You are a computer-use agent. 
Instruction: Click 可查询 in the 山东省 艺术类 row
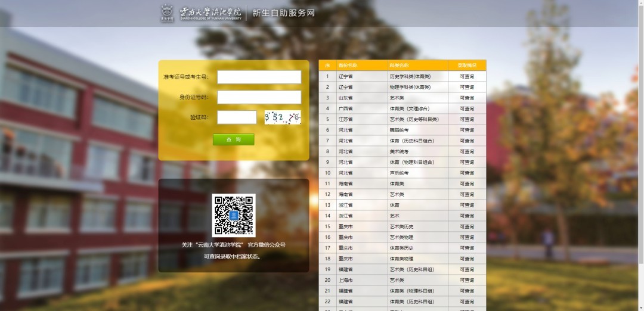point(467,98)
